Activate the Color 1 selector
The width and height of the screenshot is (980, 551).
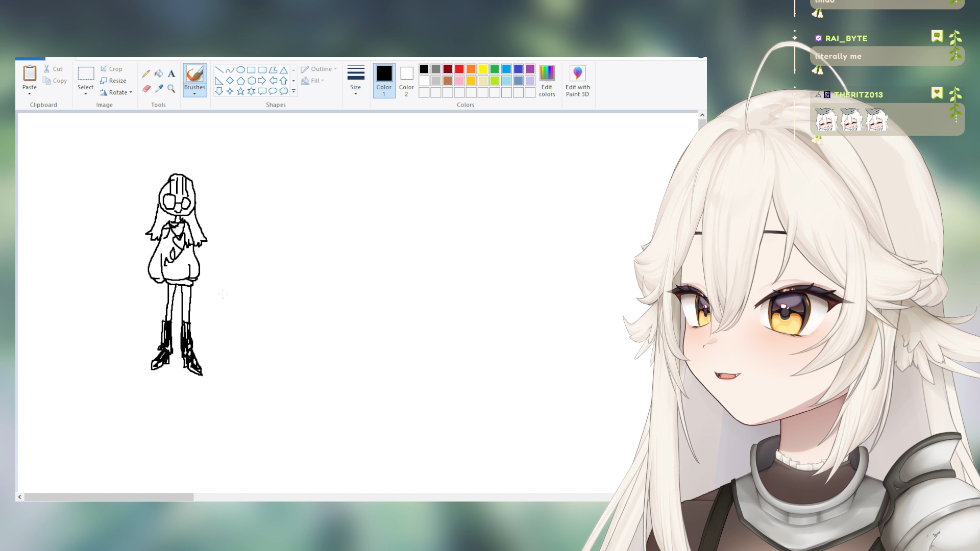click(384, 81)
